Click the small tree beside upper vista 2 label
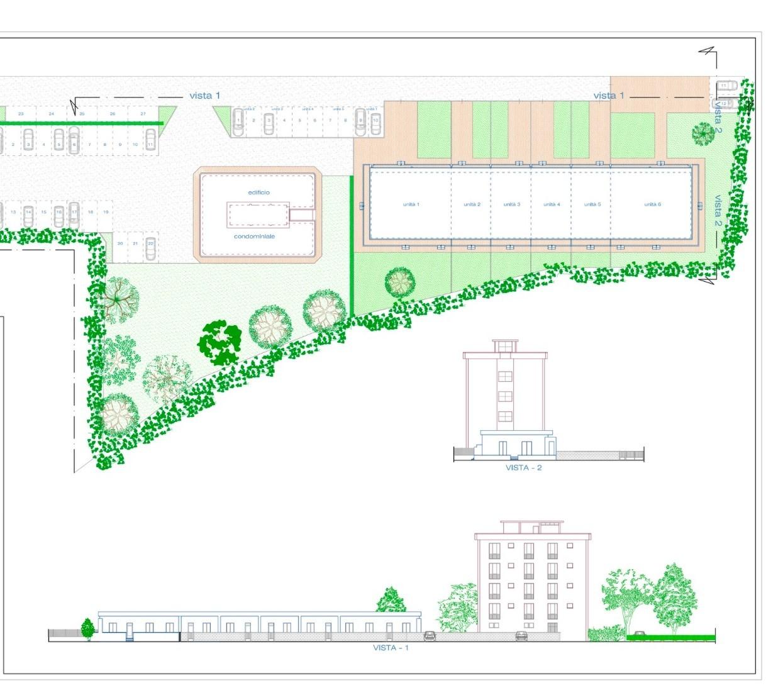The height and width of the screenshot is (700, 766). tap(702, 133)
